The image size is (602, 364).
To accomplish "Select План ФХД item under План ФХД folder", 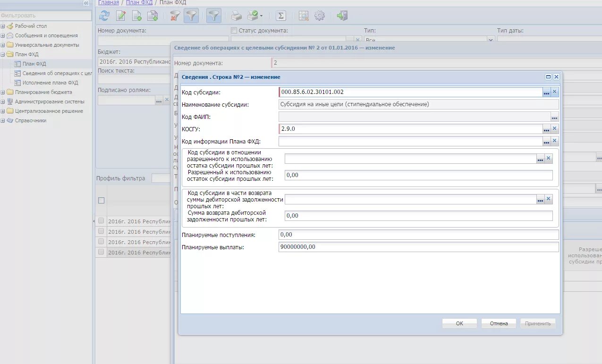I will click(x=34, y=64).
